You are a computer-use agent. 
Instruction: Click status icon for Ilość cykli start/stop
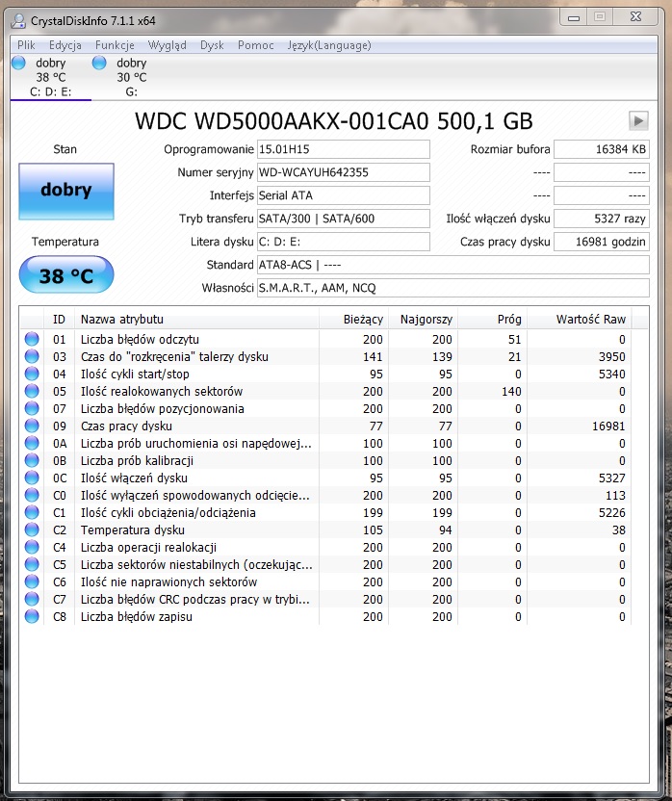[32, 374]
